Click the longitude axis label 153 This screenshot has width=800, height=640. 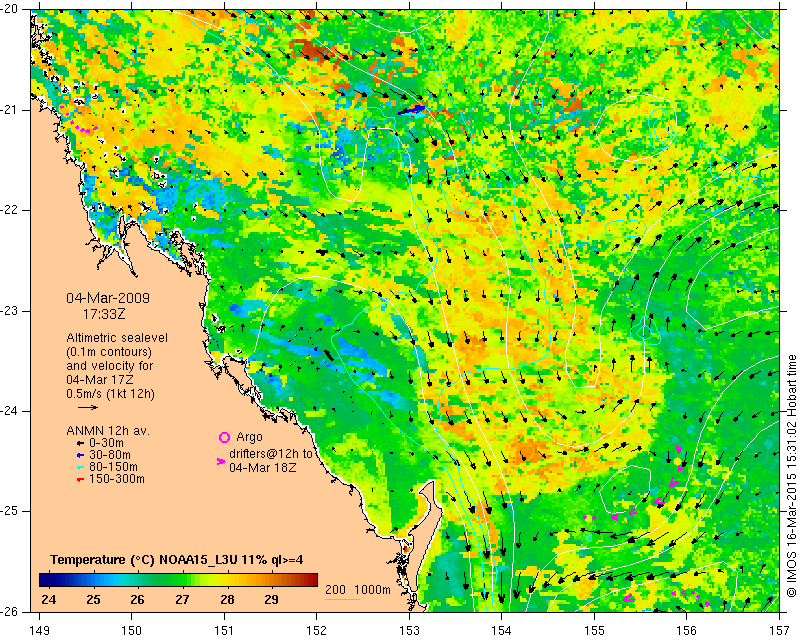(x=409, y=631)
